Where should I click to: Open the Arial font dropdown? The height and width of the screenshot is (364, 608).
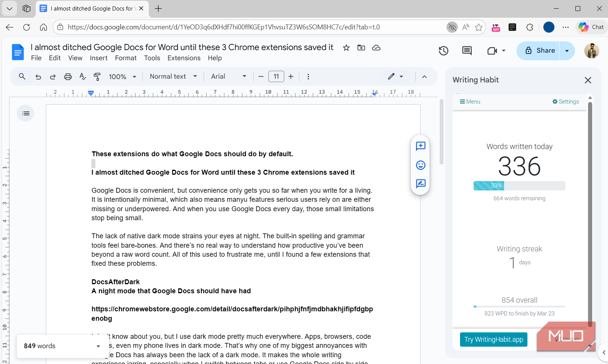(x=229, y=77)
